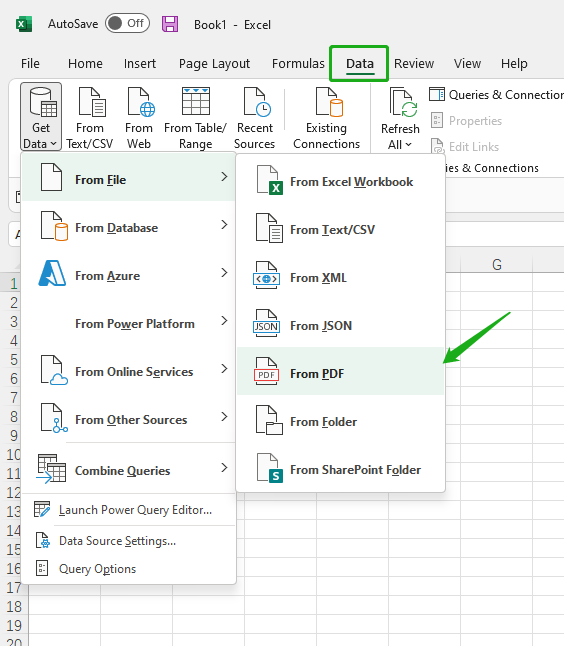The width and height of the screenshot is (564, 646).
Task: Click the Edit Links button
Action: [x=465, y=147]
